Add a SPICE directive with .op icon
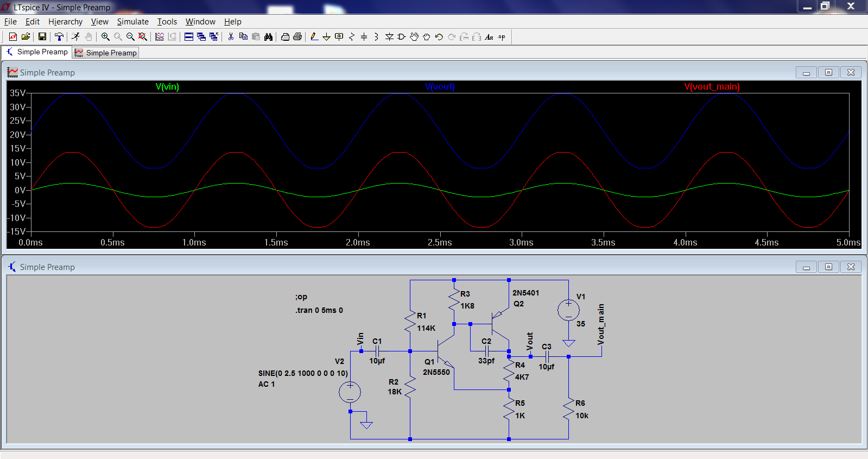This screenshot has height=459, width=868. click(502, 36)
